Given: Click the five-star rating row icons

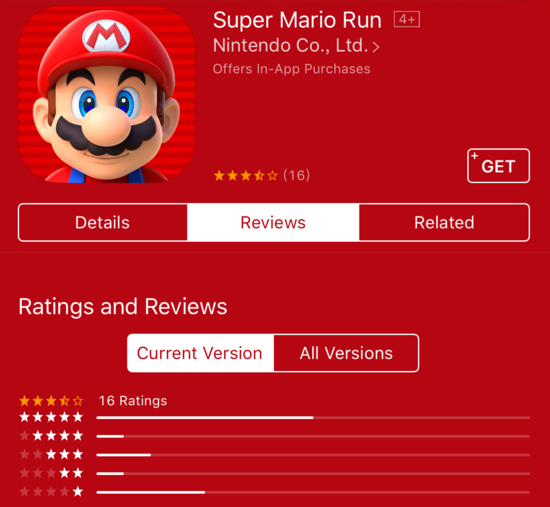Looking at the screenshot, I should (x=51, y=417).
